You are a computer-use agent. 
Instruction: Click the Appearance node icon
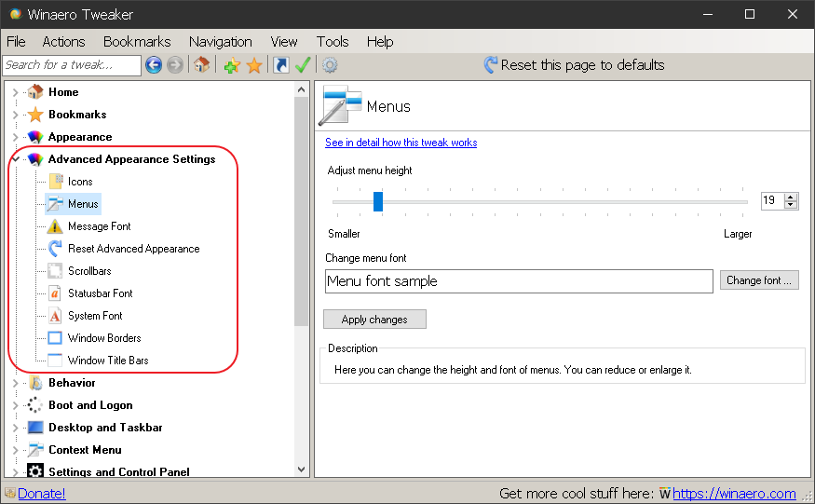point(35,137)
